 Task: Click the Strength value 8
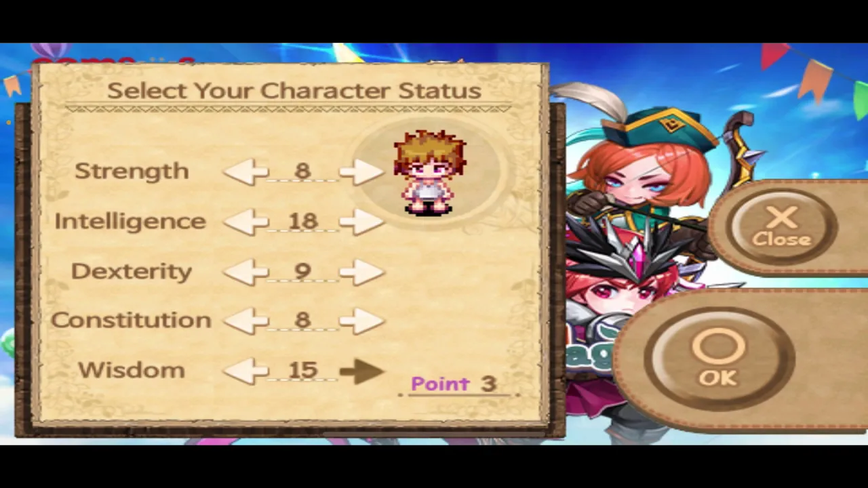(x=302, y=171)
